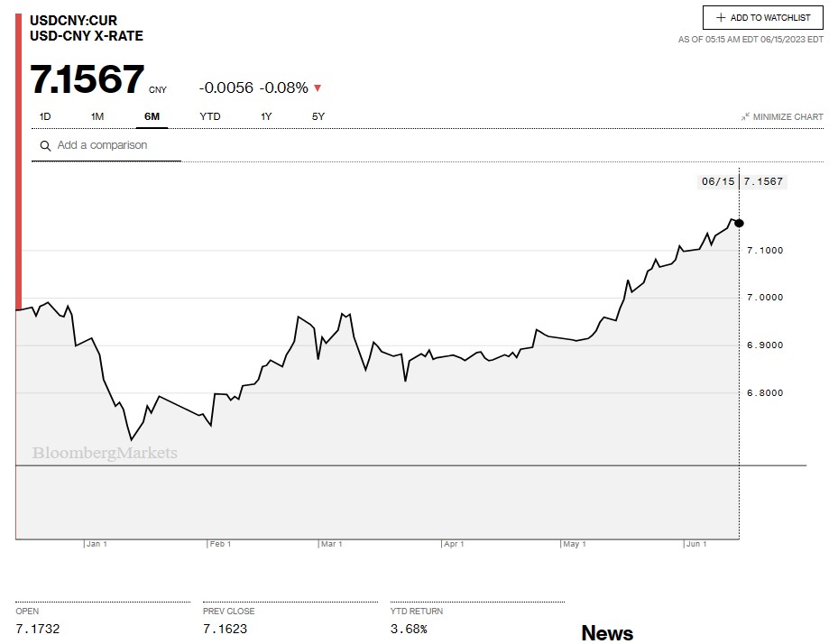Show the YTD chart range
This screenshot has width=838, height=644.
[x=210, y=116]
